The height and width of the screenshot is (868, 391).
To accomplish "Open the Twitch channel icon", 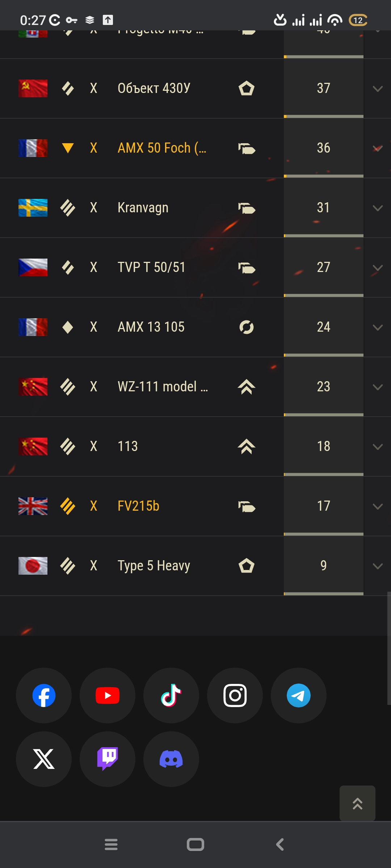I will click(108, 759).
